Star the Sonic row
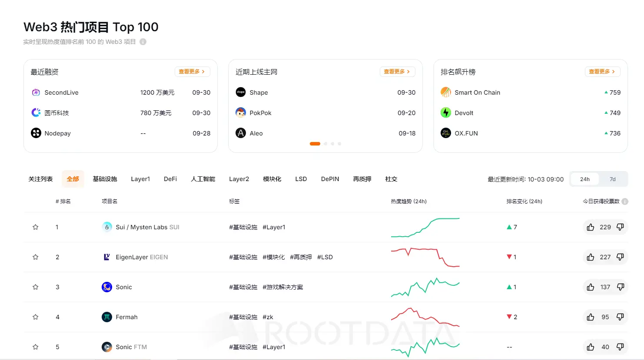 click(x=35, y=287)
